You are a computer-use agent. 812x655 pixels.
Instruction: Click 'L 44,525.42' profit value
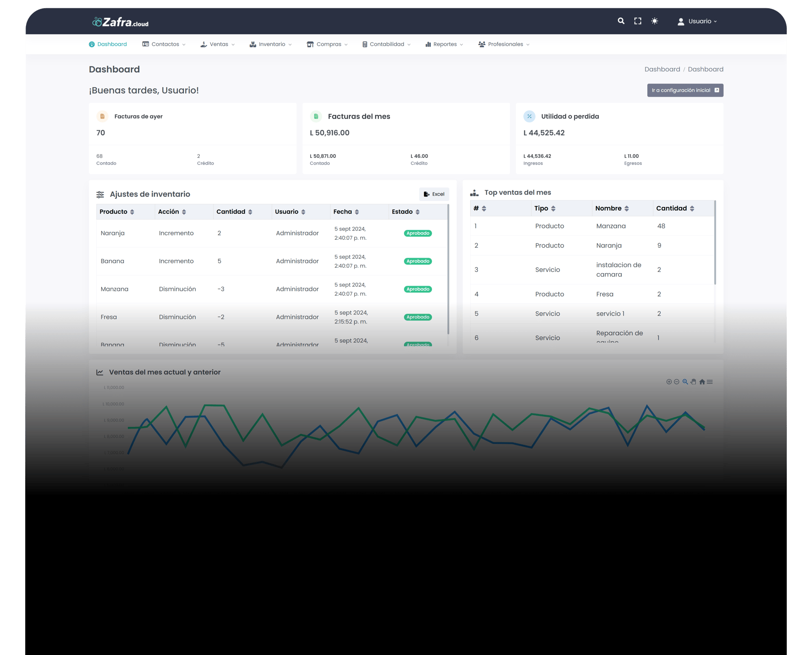[x=544, y=133]
